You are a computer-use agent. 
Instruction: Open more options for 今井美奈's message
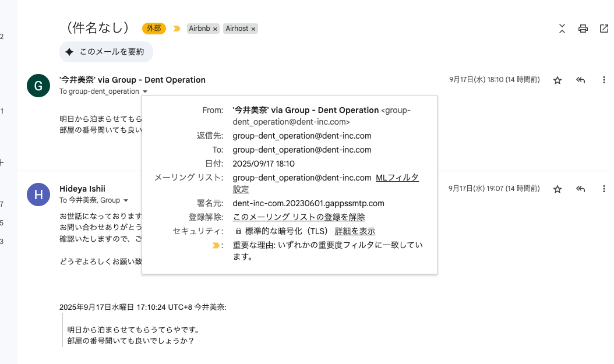click(604, 80)
